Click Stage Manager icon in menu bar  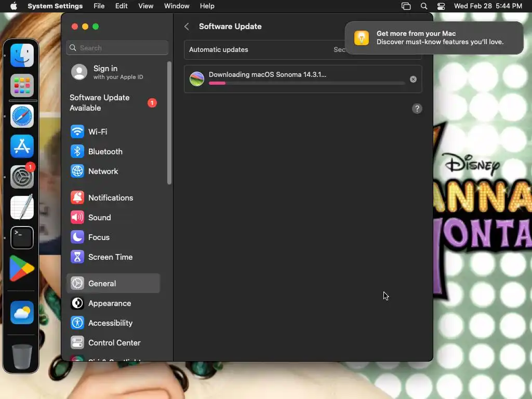coord(406,6)
